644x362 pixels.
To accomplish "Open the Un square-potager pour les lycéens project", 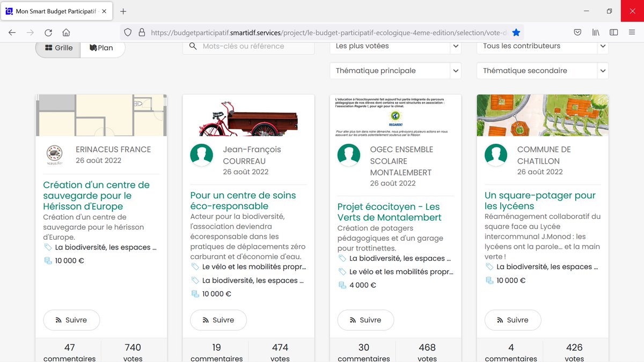I will [x=541, y=201].
